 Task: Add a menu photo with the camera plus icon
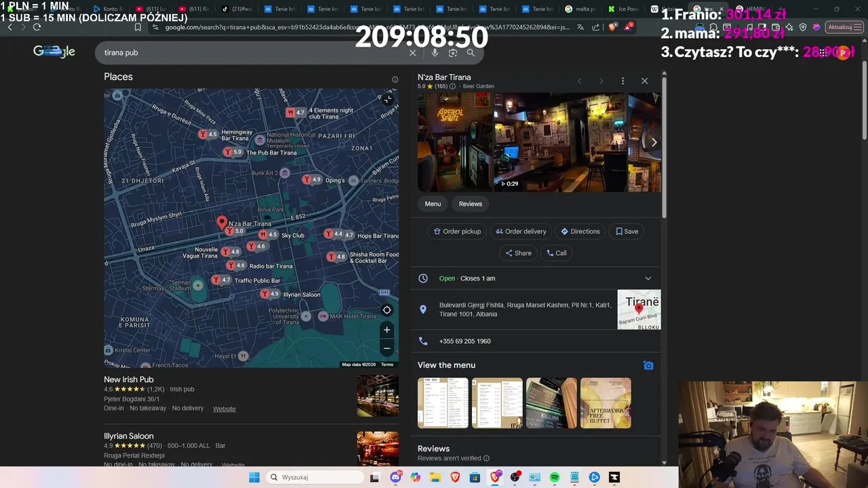pyautogui.click(x=648, y=365)
